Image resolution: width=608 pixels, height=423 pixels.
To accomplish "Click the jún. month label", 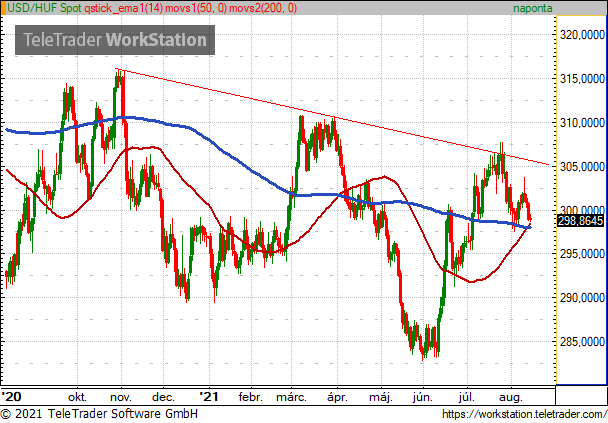I will point(423,397).
